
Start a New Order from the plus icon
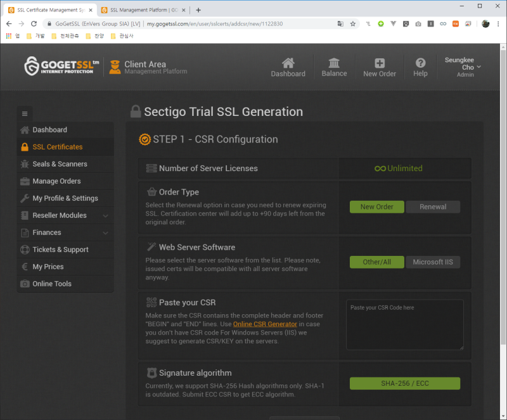[379, 68]
